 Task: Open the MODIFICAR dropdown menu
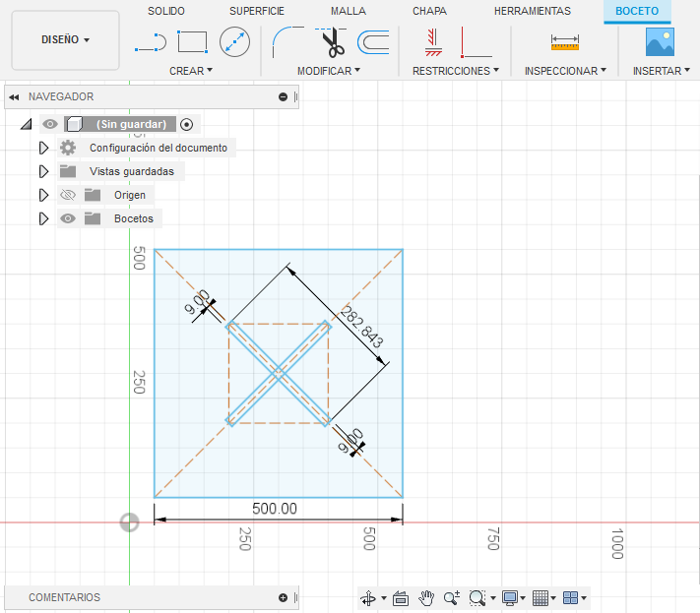click(329, 71)
